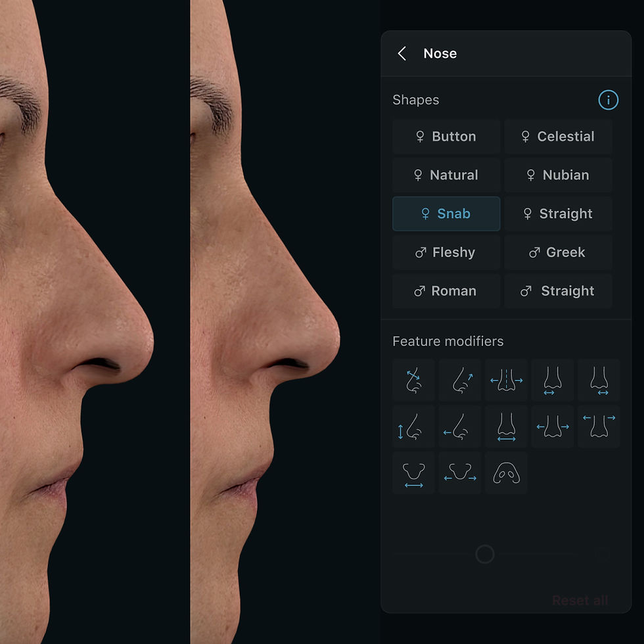
Task: Select the nose projection modifier with left arrow
Action: click(459, 426)
